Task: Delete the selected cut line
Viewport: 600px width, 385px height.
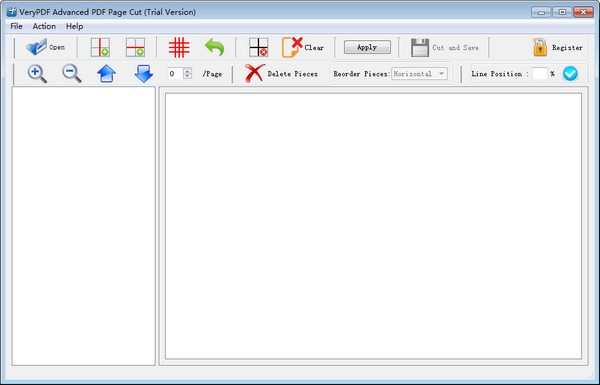Action: coord(258,47)
